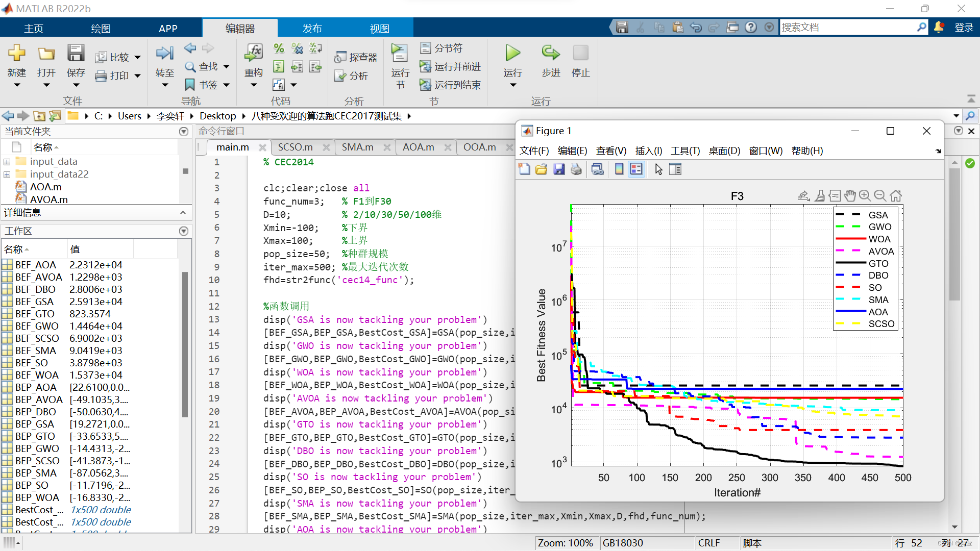This screenshot has width=980, height=551.
Task: Open the 书签 dropdown arrow
Action: pyautogui.click(x=226, y=85)
